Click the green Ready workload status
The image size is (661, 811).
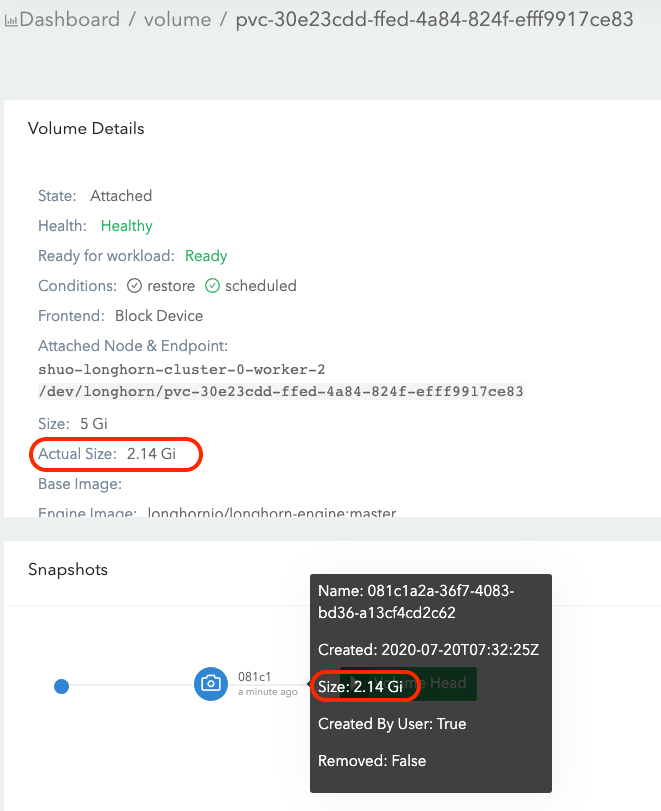coord(206,256)
